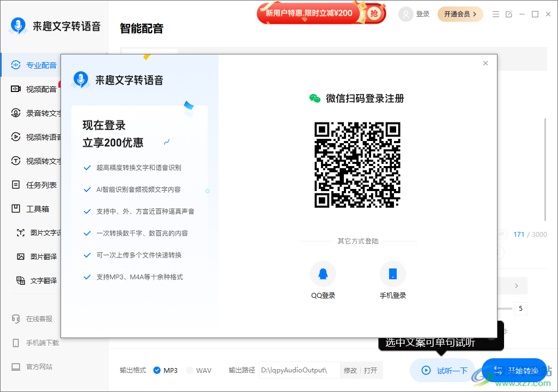Click the app logo in dialog
558x392 pixels.
81,79
